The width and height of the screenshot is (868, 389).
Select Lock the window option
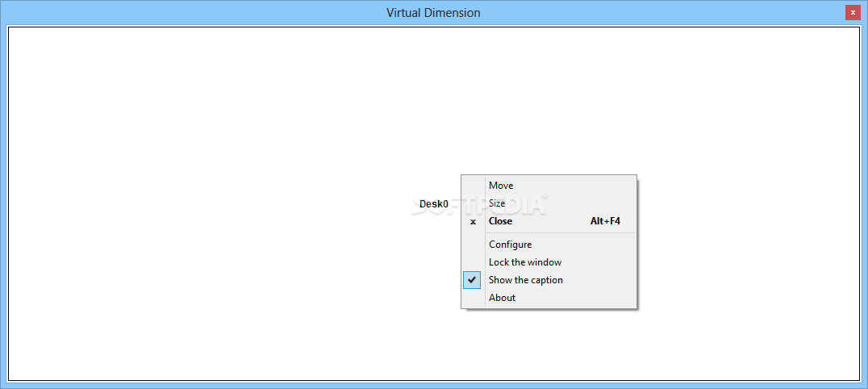point(549,262)
